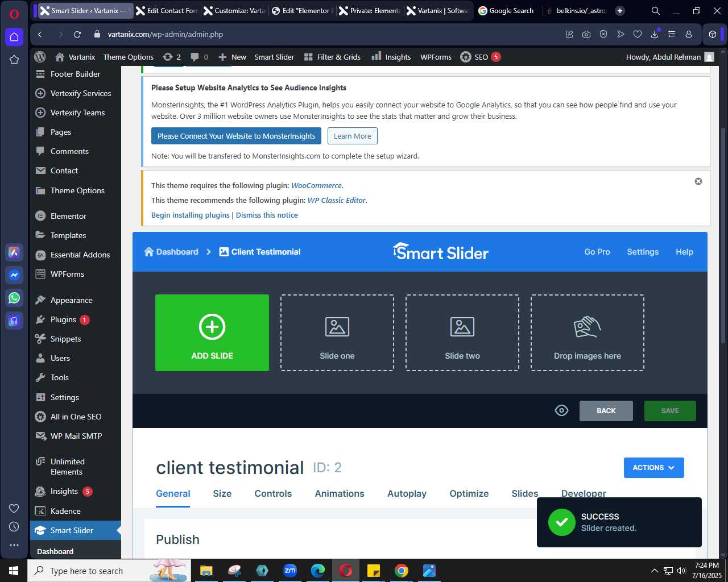Image resolution: width=728 pixels, height=582 pixels.
Task: Open WordPress logo menu in admin bar
Action: [40, 57]
